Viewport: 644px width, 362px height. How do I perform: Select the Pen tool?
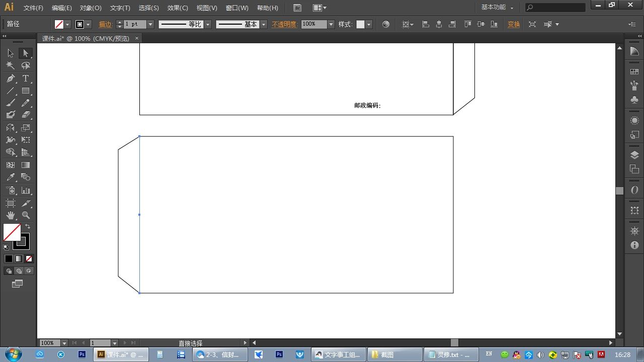coord(11,78)
